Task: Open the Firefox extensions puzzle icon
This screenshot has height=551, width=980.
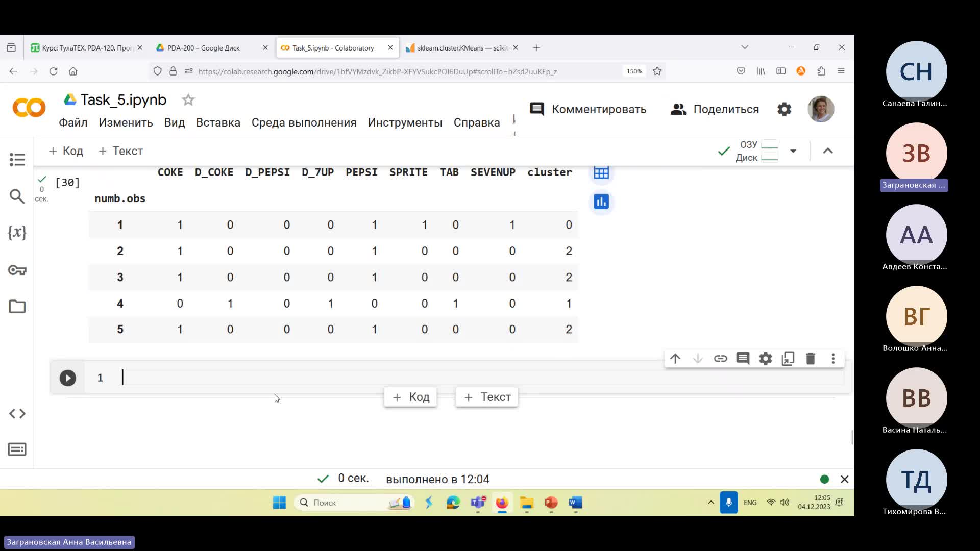Action: pyautogui.click(x=821, y=71)
